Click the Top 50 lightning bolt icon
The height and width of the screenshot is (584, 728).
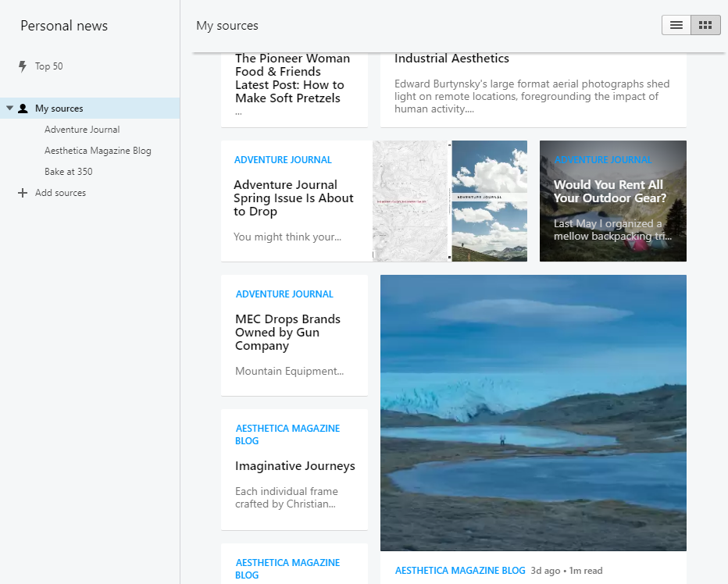tap(23, 66)
